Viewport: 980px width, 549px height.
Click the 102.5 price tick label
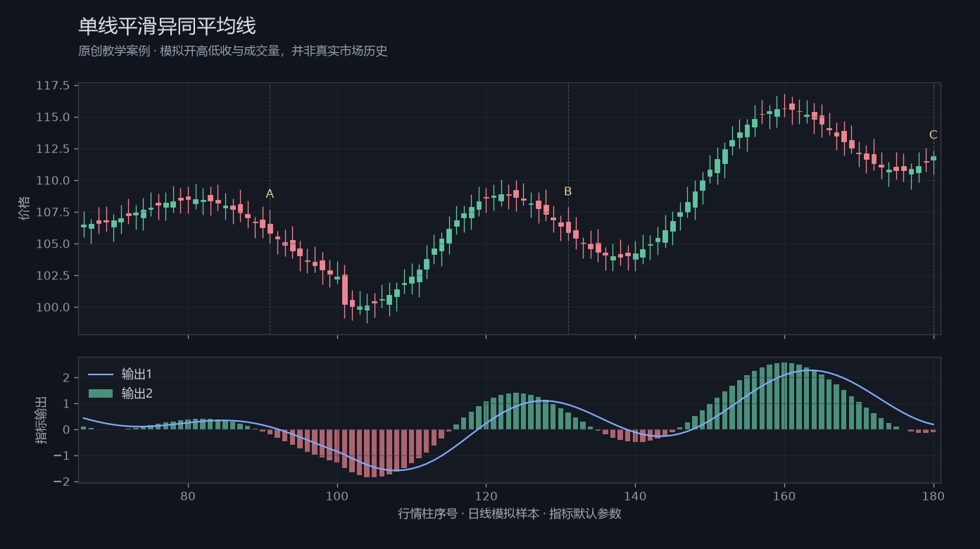tap(53, 275)
